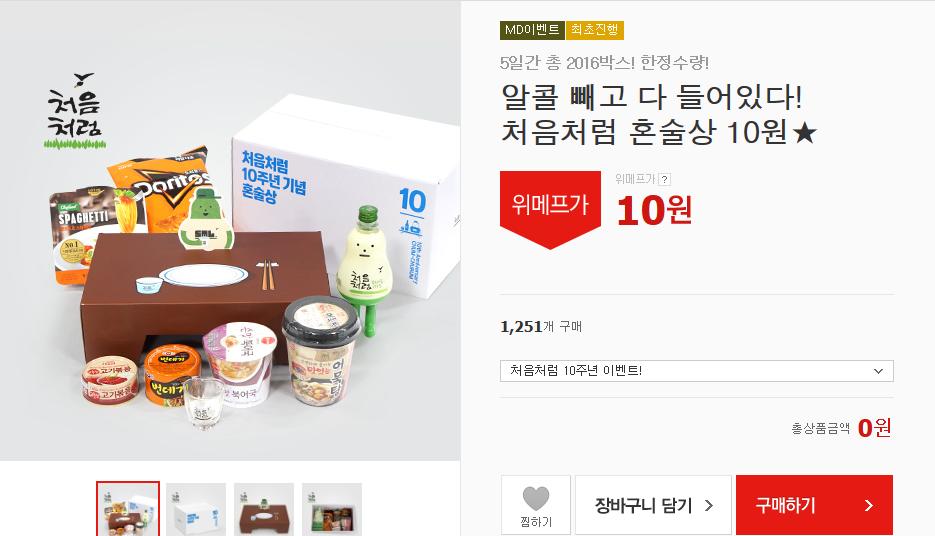Select the MD이벤트 tag
Image resolution: width=935 pixels, height=536 pixels.
click(x=532, y=30)
